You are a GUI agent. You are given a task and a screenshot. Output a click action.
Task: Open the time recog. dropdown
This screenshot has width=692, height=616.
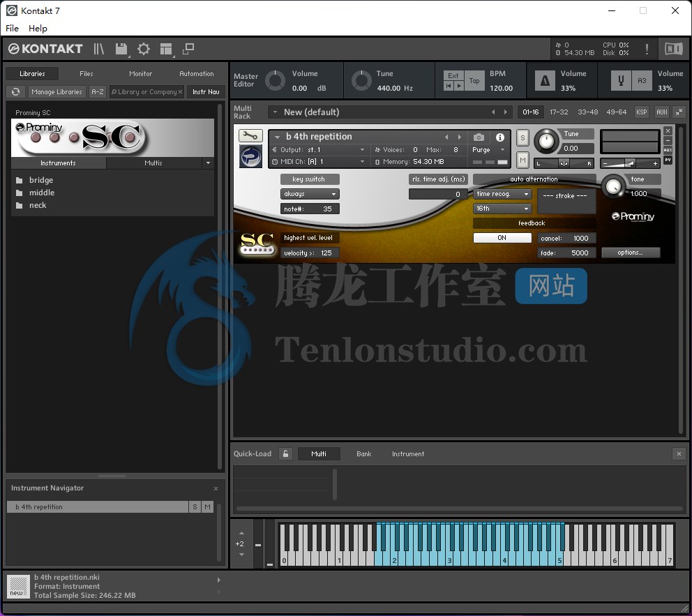(502, 194)
